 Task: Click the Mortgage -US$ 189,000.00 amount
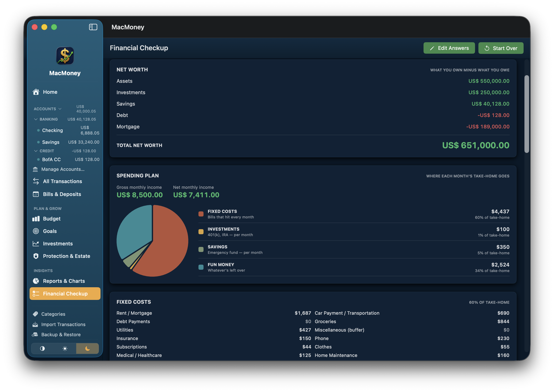point(488,127)
